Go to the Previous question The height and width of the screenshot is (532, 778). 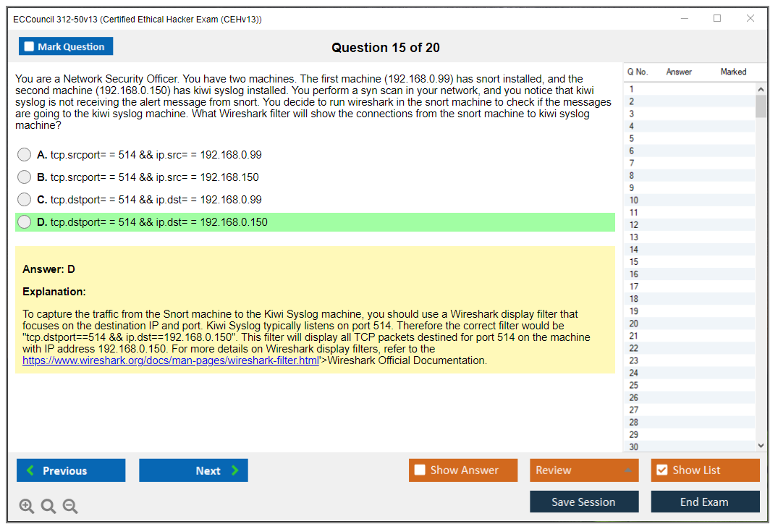click(x=71, y=470)
